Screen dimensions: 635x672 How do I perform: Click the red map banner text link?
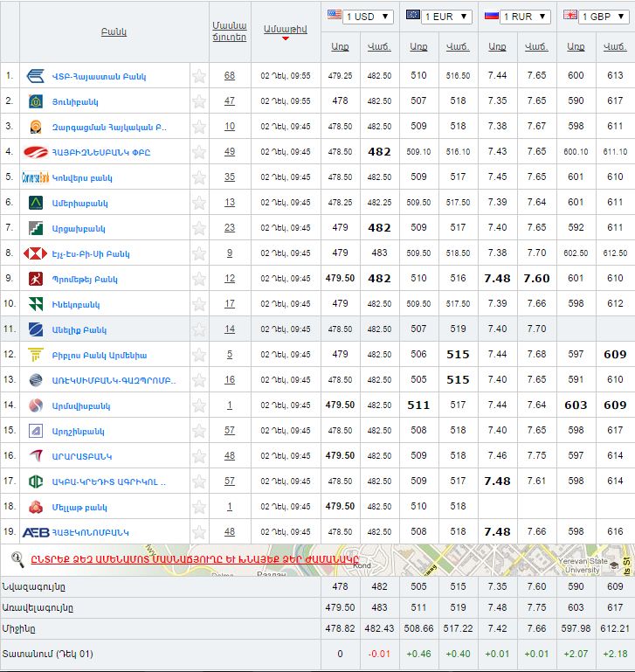(x=194, y=559)
